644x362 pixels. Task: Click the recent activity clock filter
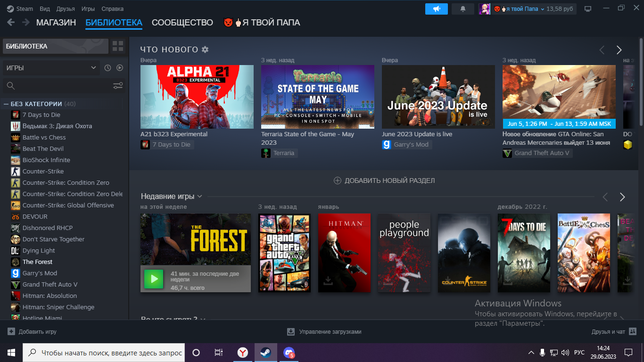tap(107, 68)
